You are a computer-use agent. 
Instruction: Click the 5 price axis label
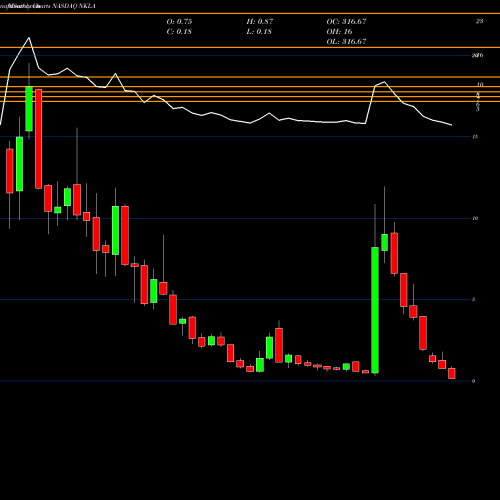[x=474, y=299]
